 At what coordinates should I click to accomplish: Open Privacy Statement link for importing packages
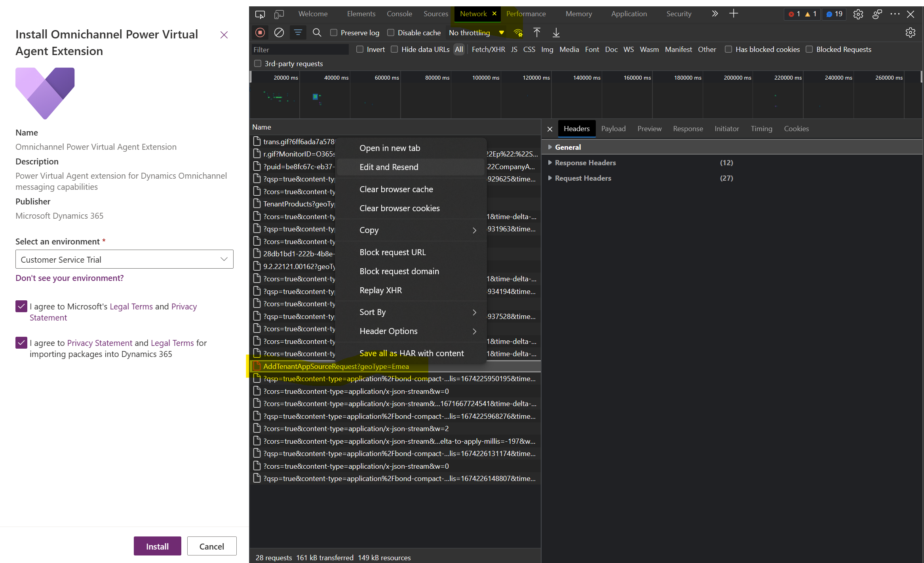pos(100,343)
